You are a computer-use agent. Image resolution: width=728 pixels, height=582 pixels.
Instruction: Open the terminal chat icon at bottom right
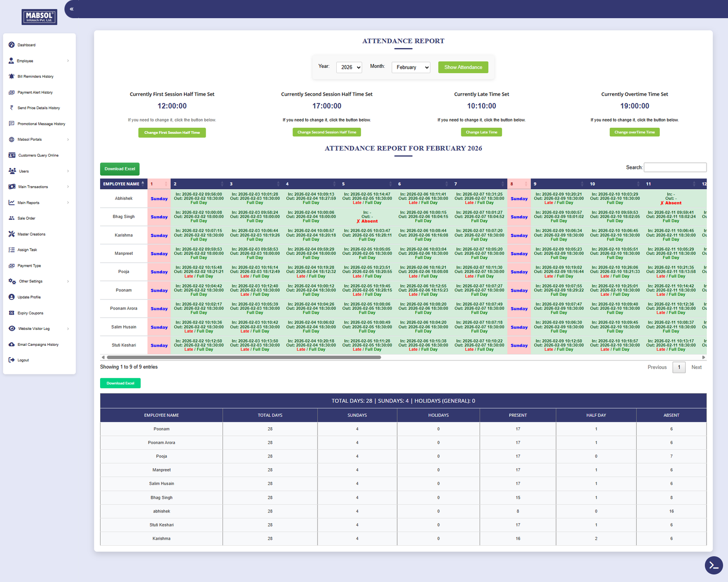(713, 566)
